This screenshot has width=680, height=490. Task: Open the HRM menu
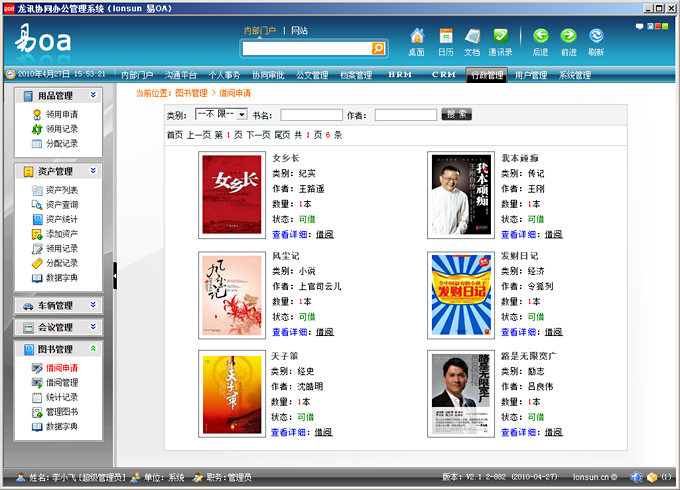[400, 75]
